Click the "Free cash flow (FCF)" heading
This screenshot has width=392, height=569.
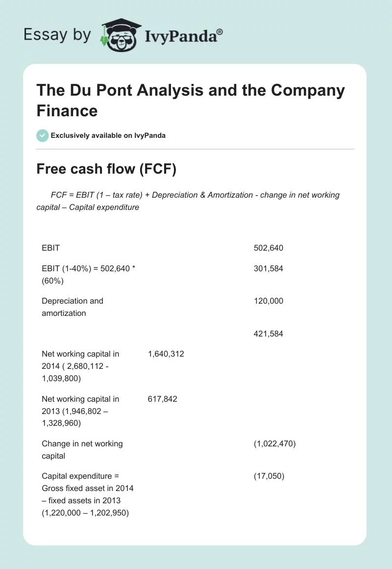point(106,169)
